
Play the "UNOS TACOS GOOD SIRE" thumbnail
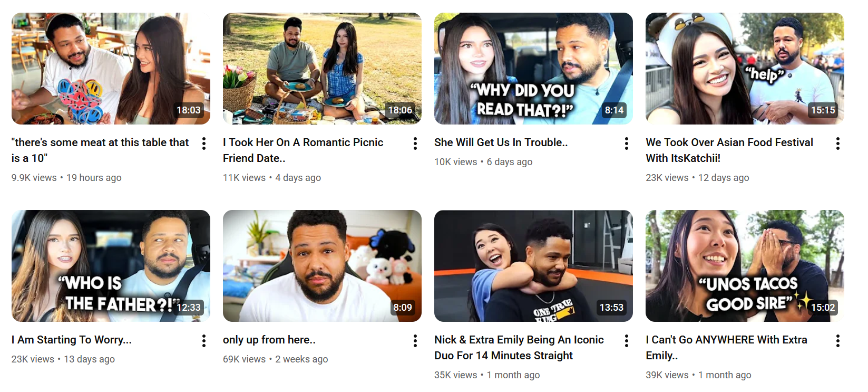[745, 266]
